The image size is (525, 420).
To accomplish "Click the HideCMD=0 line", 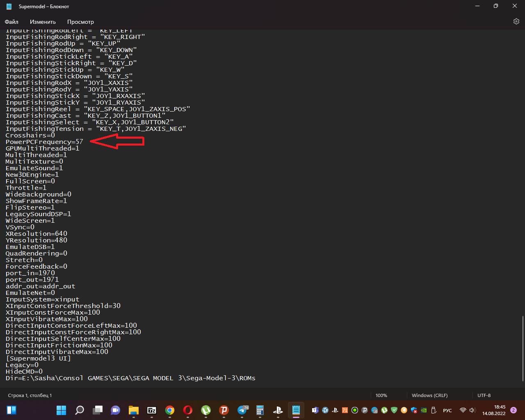I will pyautogui.click(x=24, y=372).
